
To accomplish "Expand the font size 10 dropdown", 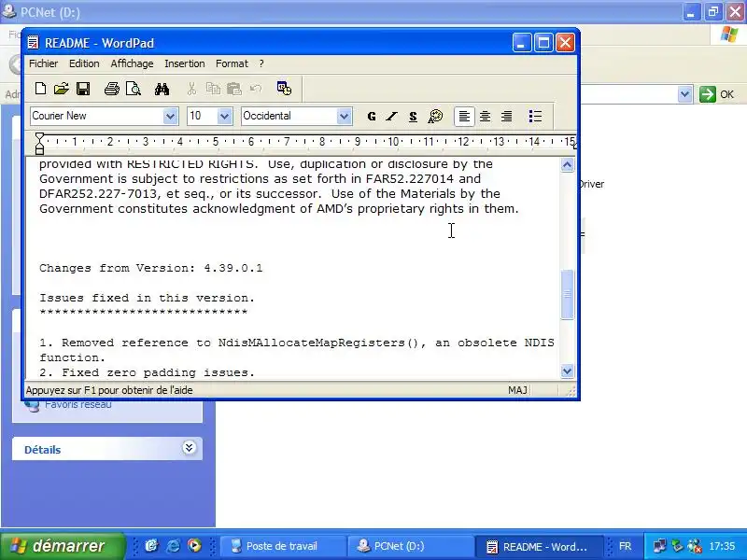I will tap(224, 116).
